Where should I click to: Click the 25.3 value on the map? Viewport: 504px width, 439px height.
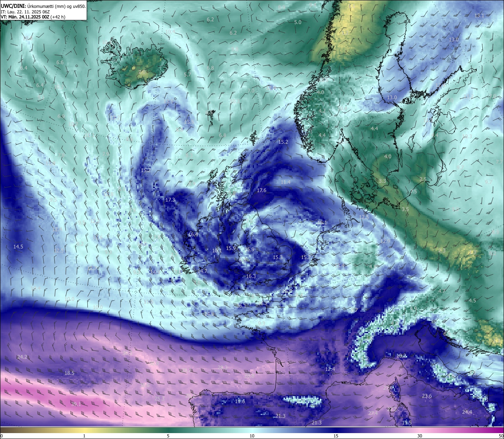click(x=159, y=399)
